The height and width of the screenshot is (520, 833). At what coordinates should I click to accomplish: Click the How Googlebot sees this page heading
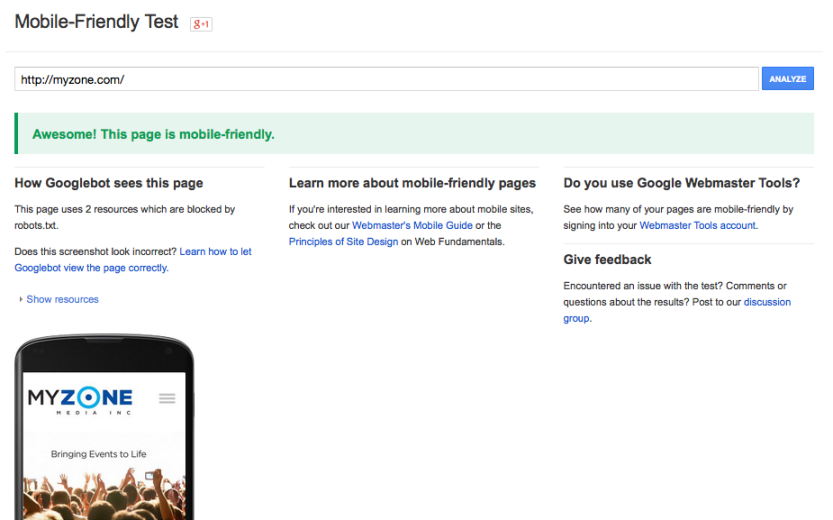(x=109, y=183)
